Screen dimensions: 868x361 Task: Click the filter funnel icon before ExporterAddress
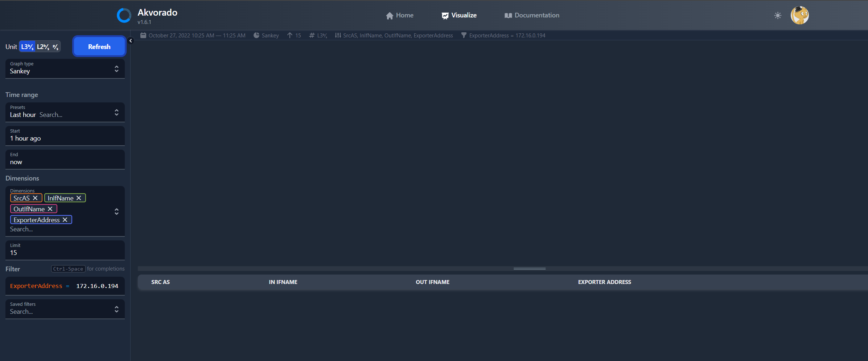click(464, 35)
